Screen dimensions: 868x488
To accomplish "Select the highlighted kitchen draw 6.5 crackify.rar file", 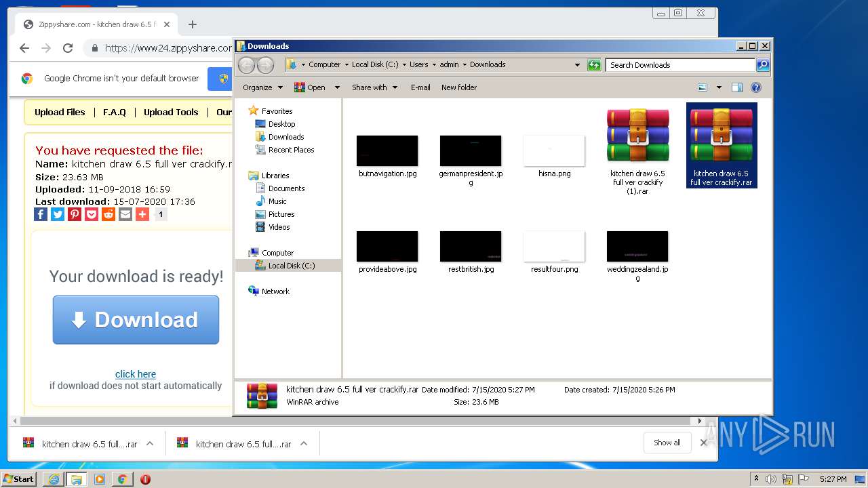I will point(722,146).
